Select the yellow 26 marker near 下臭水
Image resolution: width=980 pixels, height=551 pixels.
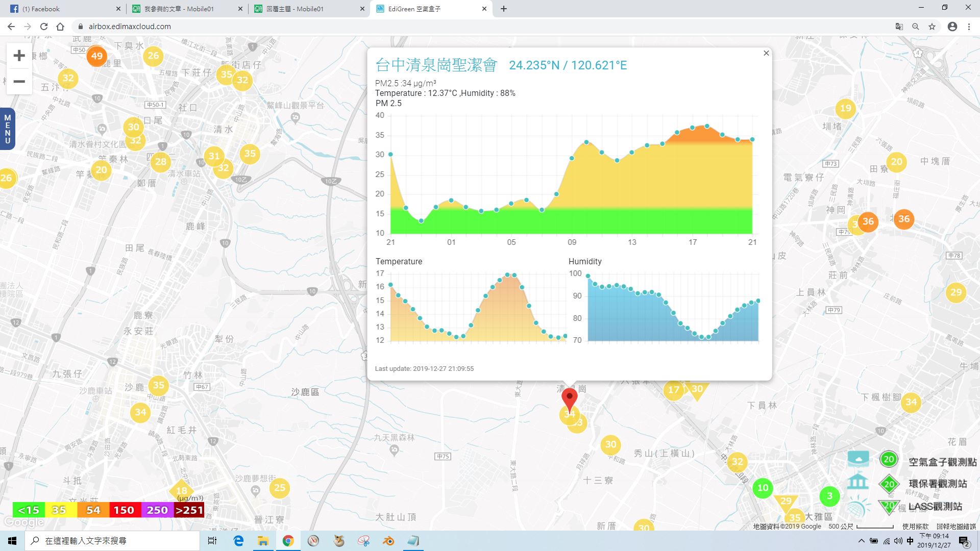[x=153, y=56]
